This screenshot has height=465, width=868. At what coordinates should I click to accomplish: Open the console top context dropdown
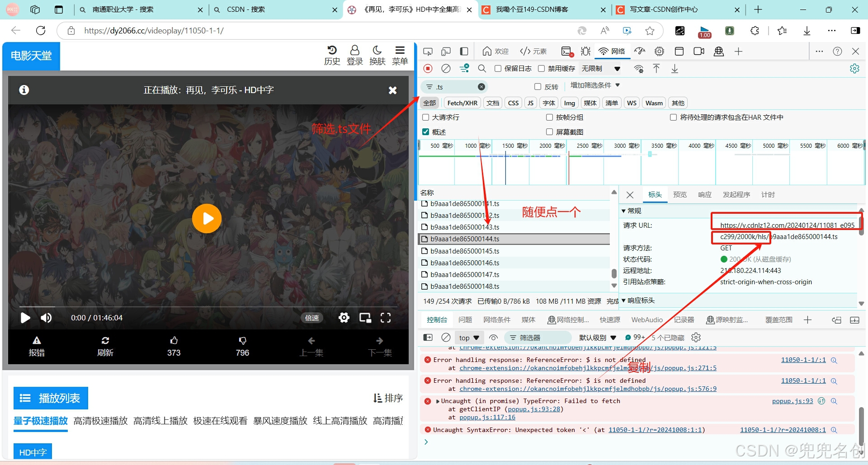click(x=469, y=338)
